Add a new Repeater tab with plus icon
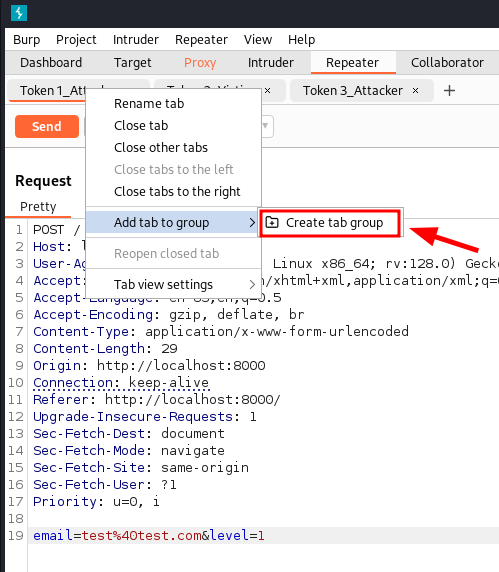 point(449,90)
